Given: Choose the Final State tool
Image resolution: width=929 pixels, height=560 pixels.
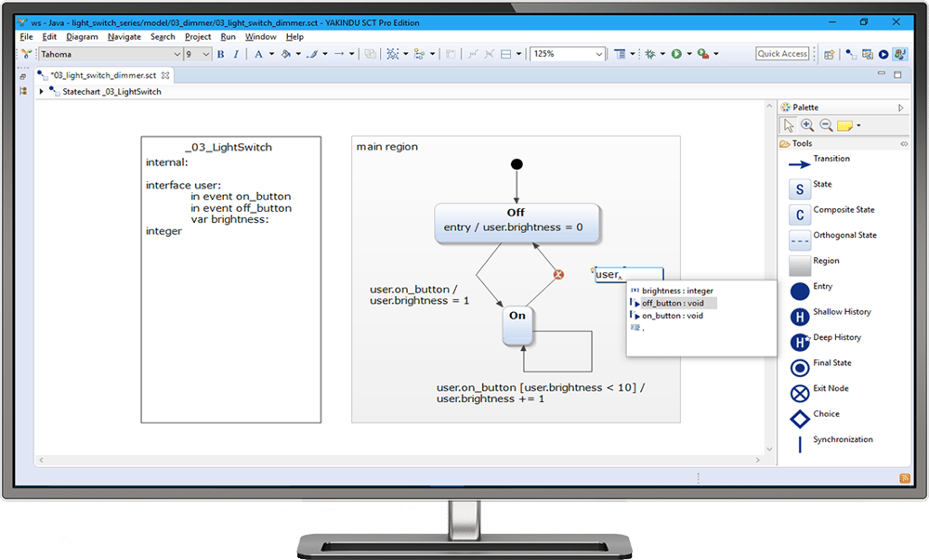Looking at the screenshot, I should 800,369.
